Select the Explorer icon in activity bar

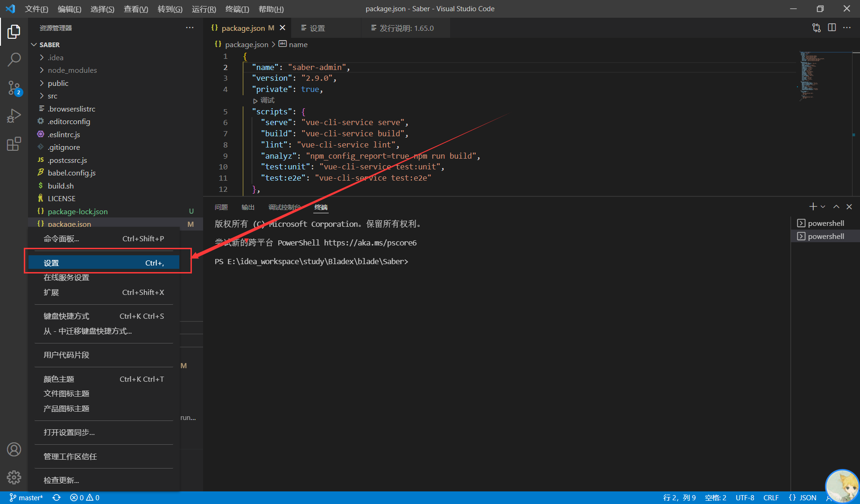point(14,31)
